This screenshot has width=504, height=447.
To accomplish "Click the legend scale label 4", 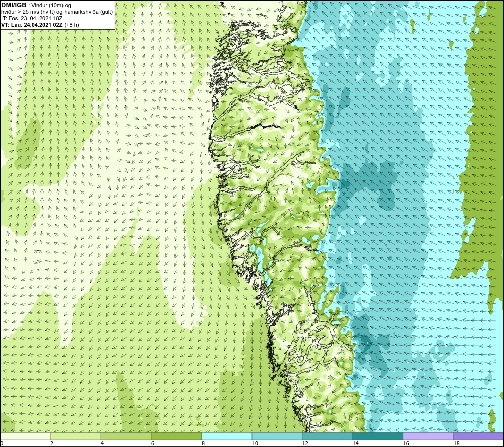I will pos(102,443).
